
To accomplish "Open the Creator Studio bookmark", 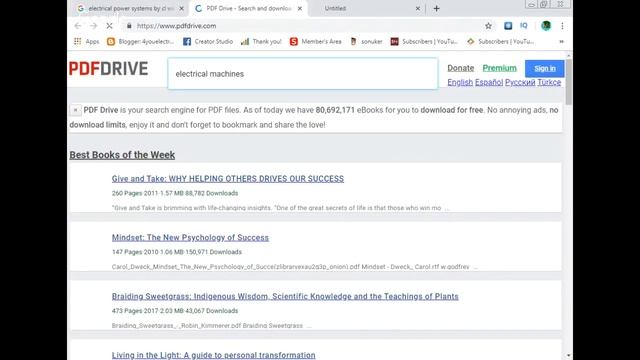I will click(x=208, y=42).
